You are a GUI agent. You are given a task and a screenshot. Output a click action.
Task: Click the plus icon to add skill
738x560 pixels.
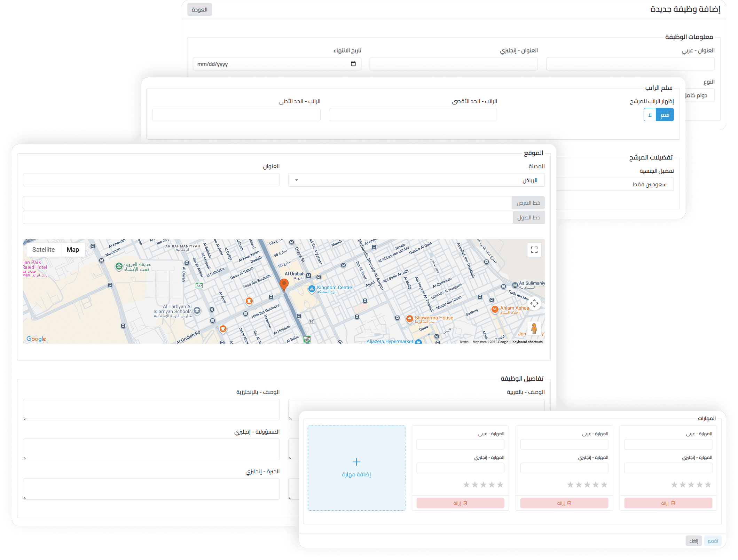coord(356,462)
